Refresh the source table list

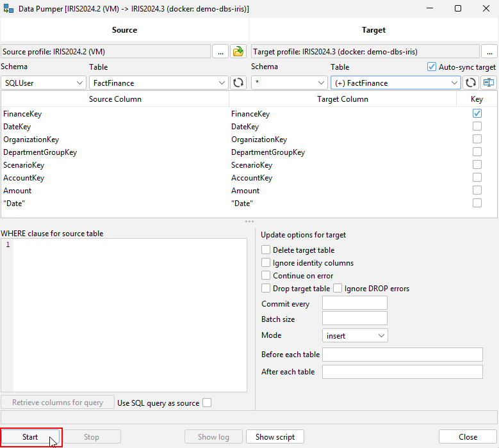pos(238,83)
